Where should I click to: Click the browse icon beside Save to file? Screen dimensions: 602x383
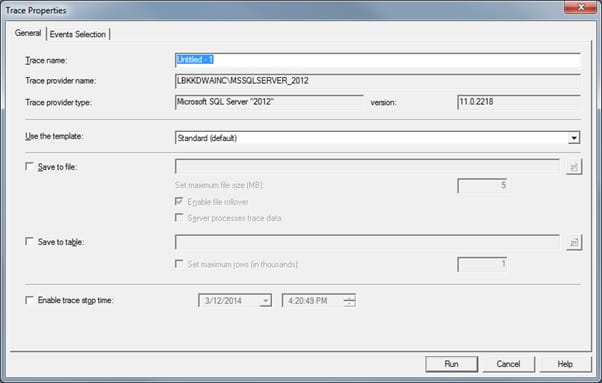574,167
